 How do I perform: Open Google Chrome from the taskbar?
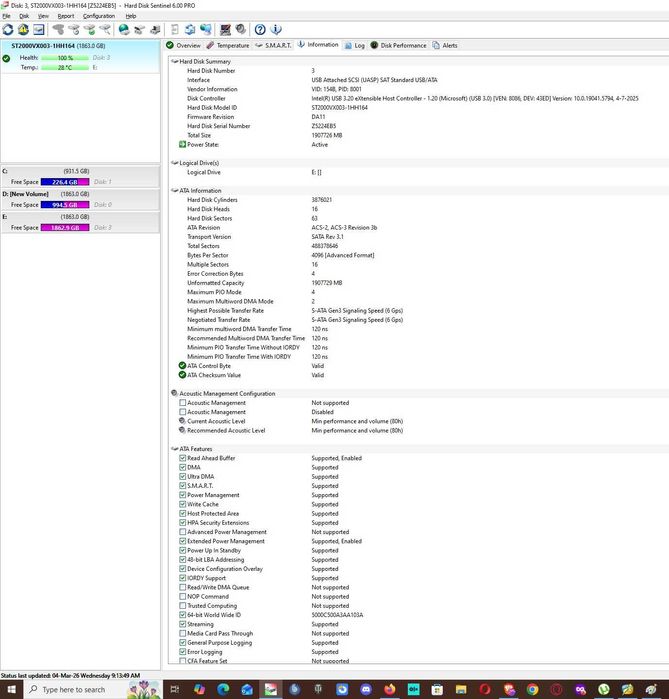[x=532, y=690]
